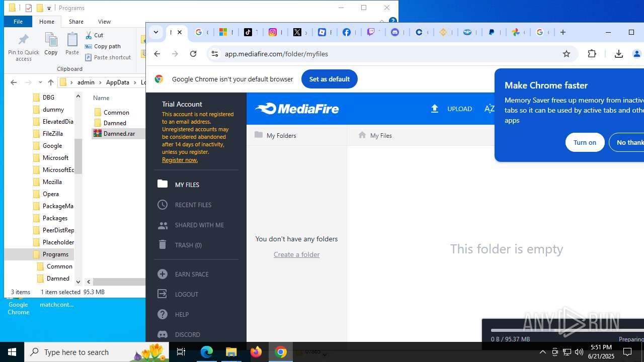Select Opera folder in navigation tree
The image size is (644, 362).
(51, 194)
